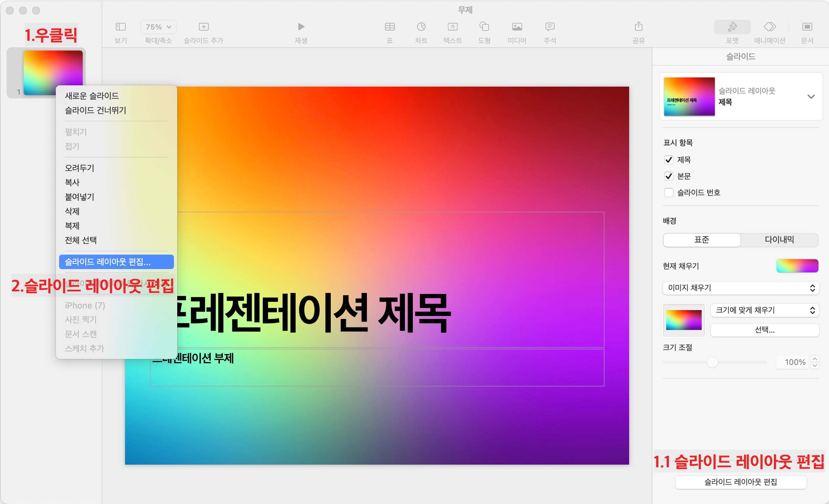Image resolution: width=829 pixels, height=504 pixels.
Task: Click the 현재 채우기 color swatch
Action: [x=797, y=266]
